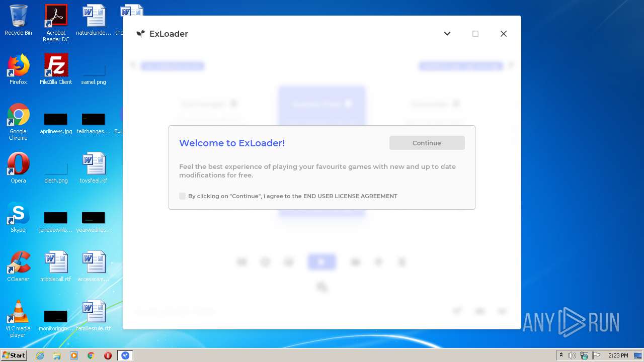Select familiesrule.rtf document on desktop
The width and height of the screenshot is (644, 362).
point(94,316)
